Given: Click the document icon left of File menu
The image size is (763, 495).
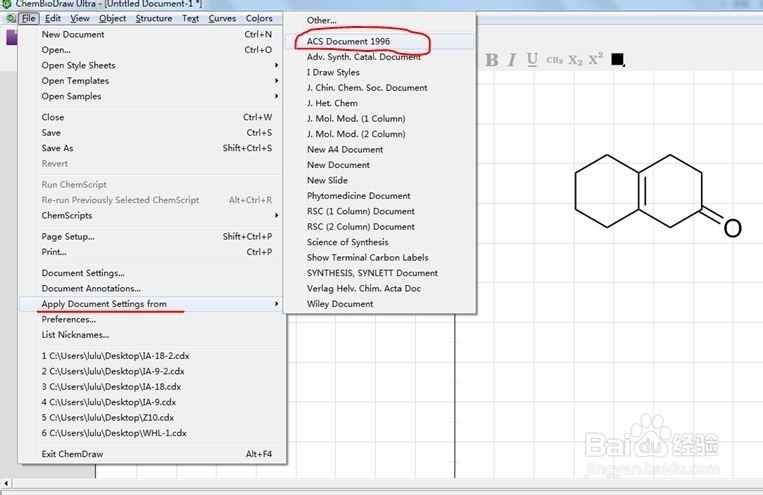Looking at the screenshot, I should click(x=10, y=18).
